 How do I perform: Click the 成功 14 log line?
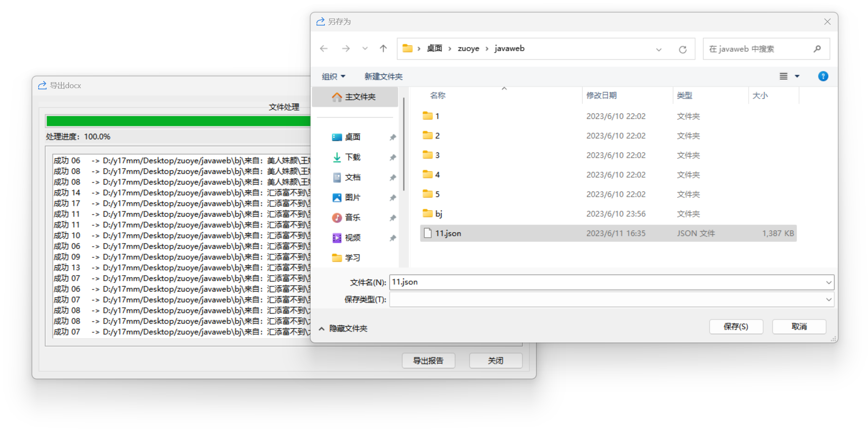pyautogui.click(x=182, y=193)
